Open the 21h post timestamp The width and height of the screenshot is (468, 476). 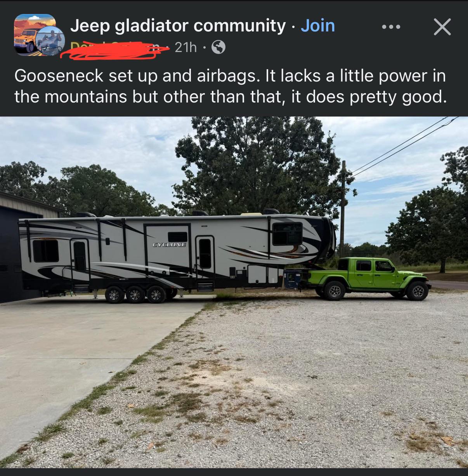tap(185, 47)
